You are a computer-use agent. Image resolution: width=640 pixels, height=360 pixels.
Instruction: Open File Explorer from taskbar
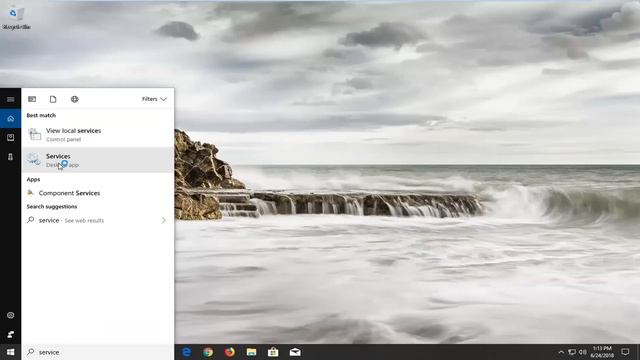click(x=251, y=352)
